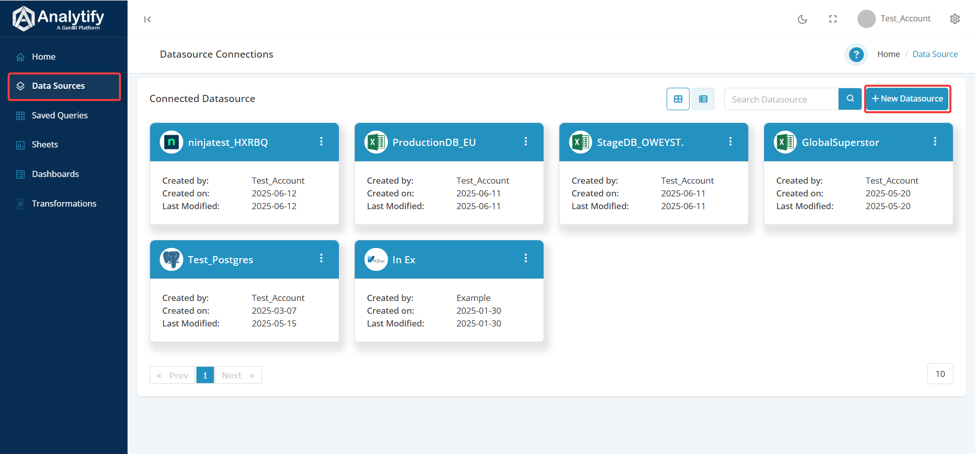Click the ninjatest_HXRBQ datasource icon

(171, 142)
